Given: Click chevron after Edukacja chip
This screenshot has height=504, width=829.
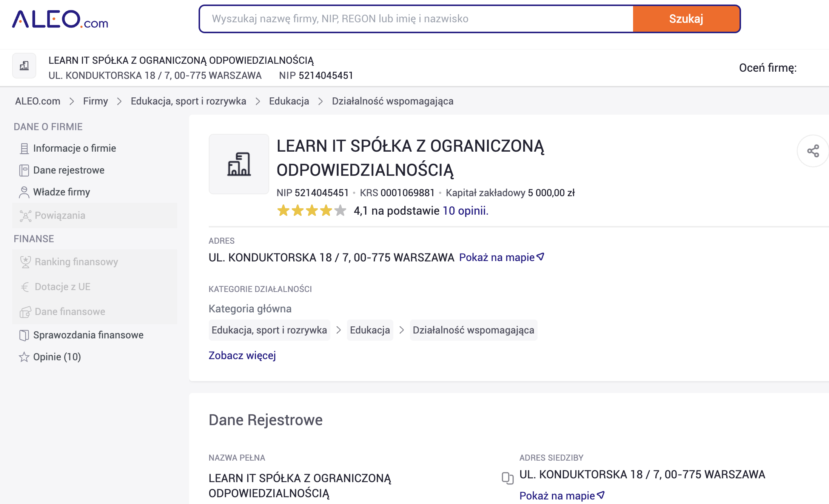Looking at the screenshot, I should point(402,330).
